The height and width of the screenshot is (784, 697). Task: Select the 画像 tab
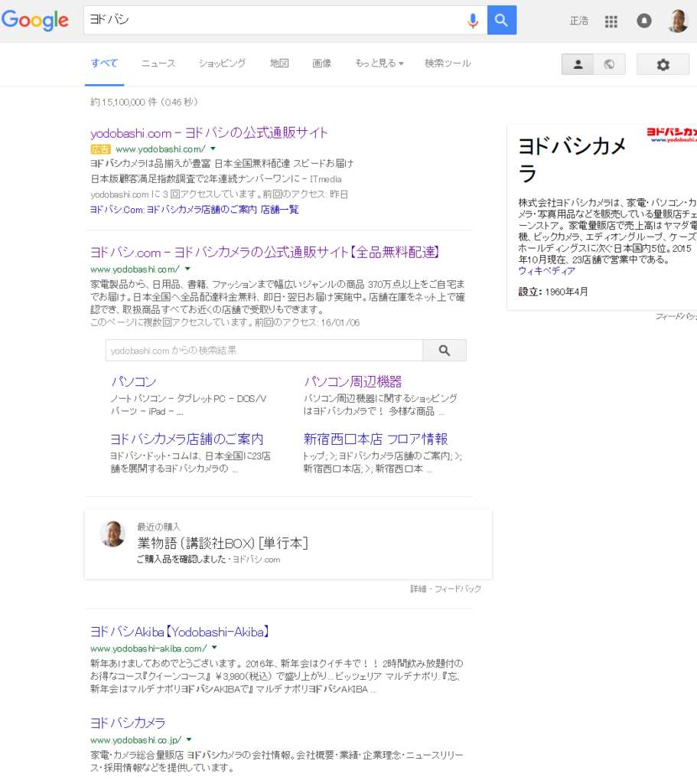pyautogui.click(x=322, y=63)
